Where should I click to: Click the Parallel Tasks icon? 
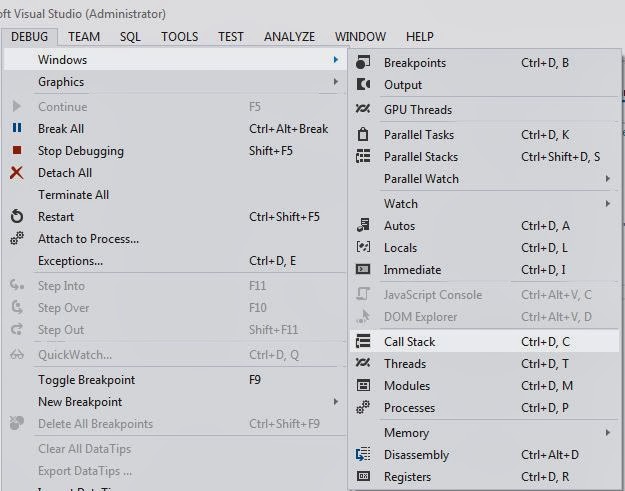[363, 134]
